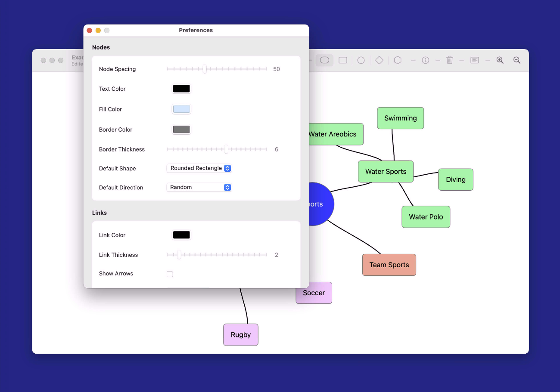The image size is (560, 392).
Task: Open the info inspector icon
Action: pos(425,60)
